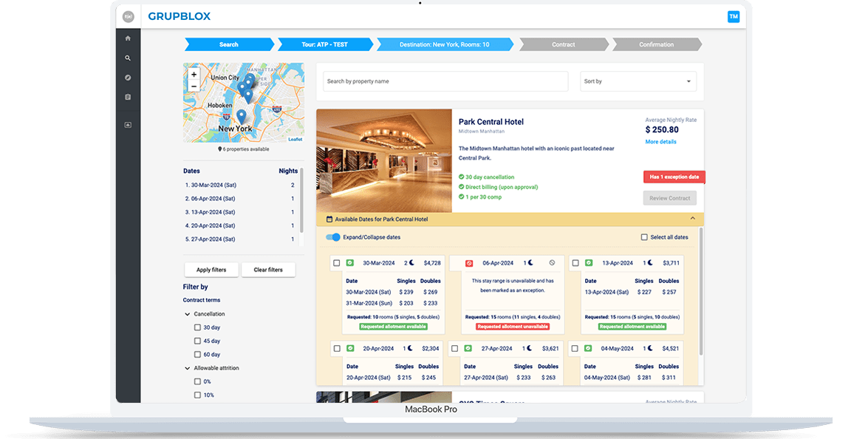The image size is (868, 439).
Task: Collapse the Cancellation filter group
Action: coord(187,314)
